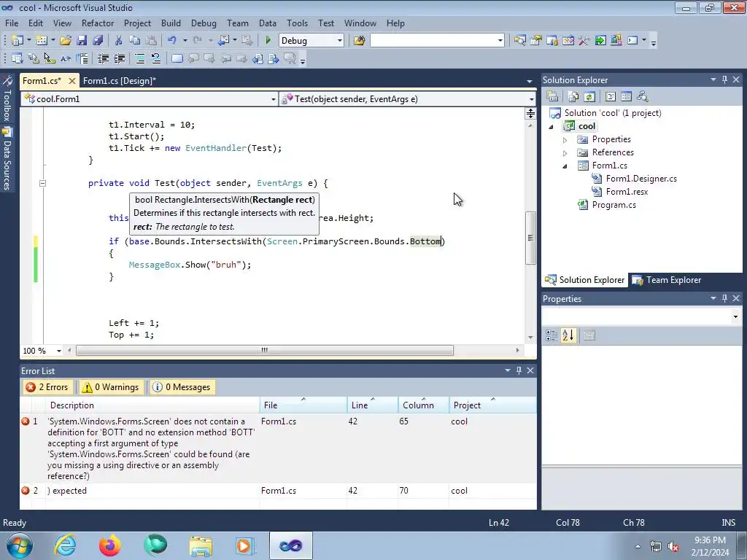
Task: Toggle the 2 Errors filter button
Action: 47,387
